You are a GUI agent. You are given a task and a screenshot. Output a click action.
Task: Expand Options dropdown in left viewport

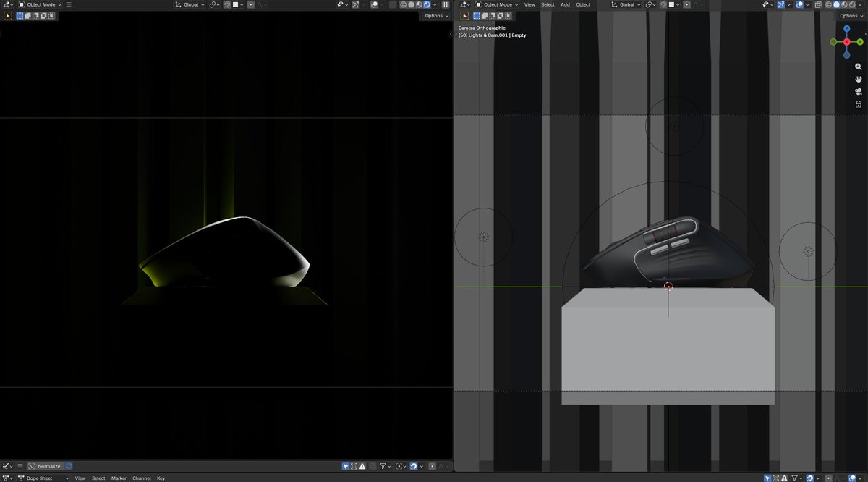coord(436,16)
